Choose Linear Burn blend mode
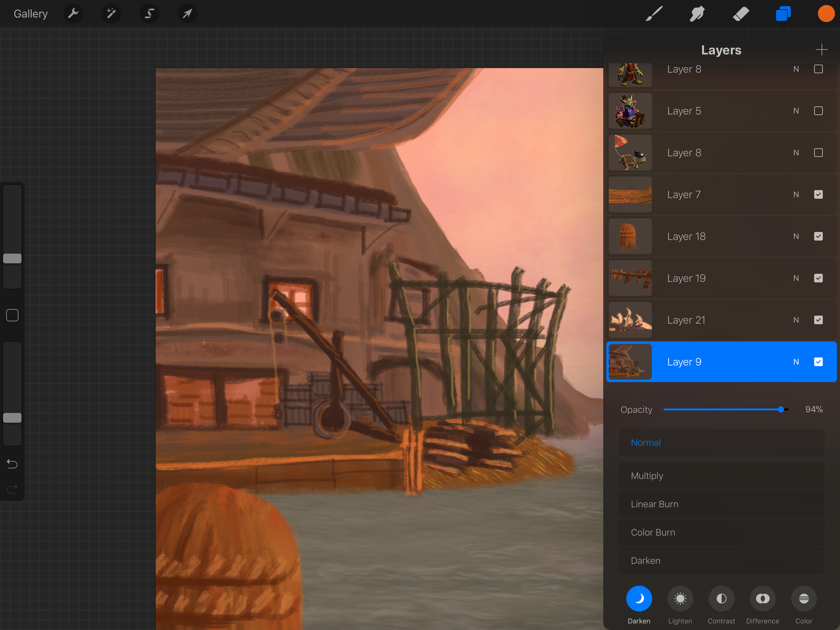The width and height of the screenshot is (840, 630). [x=722, y=504]
